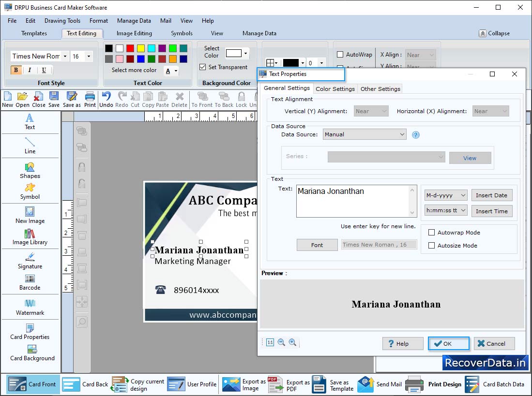
Task: Select the Text tool in left sidebar
Action: point(30,122)
